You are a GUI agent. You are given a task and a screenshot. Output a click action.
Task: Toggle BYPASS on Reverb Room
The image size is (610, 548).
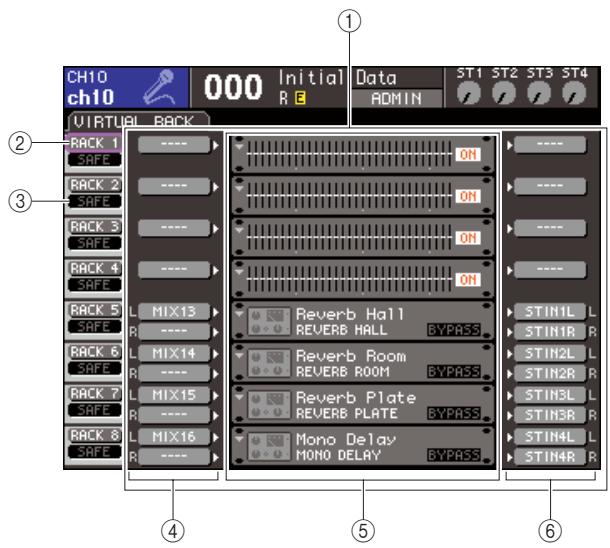point(454,372)
